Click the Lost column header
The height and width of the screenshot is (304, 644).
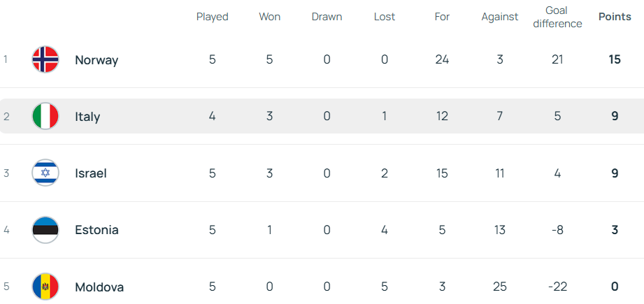[x=385, y=17]
